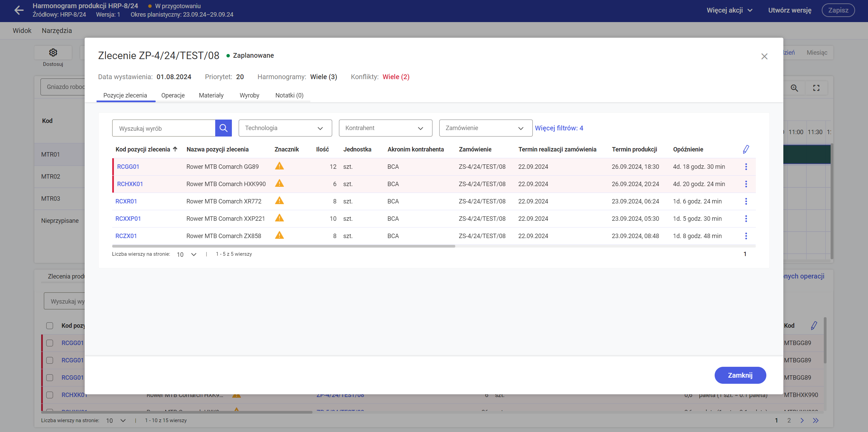Switch to Pozycje zlecenia tab
Screen dimensions: 868x432
point(125,95)
